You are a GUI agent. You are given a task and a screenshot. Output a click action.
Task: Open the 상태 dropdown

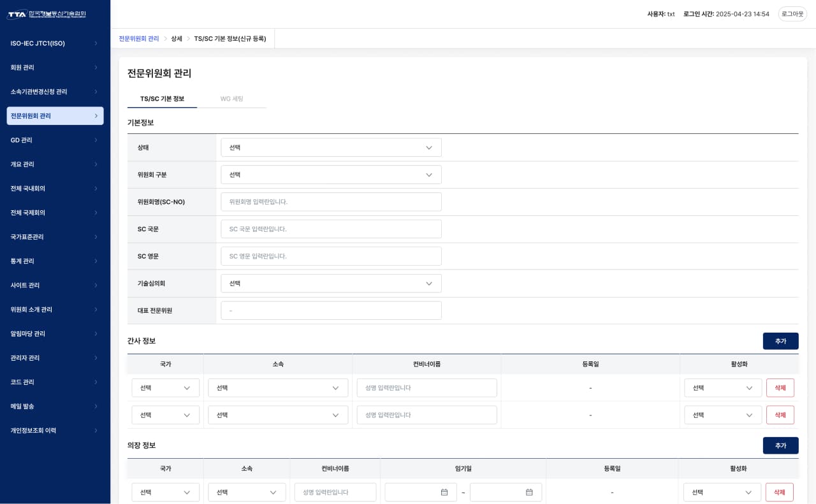(x=331, y=148)
